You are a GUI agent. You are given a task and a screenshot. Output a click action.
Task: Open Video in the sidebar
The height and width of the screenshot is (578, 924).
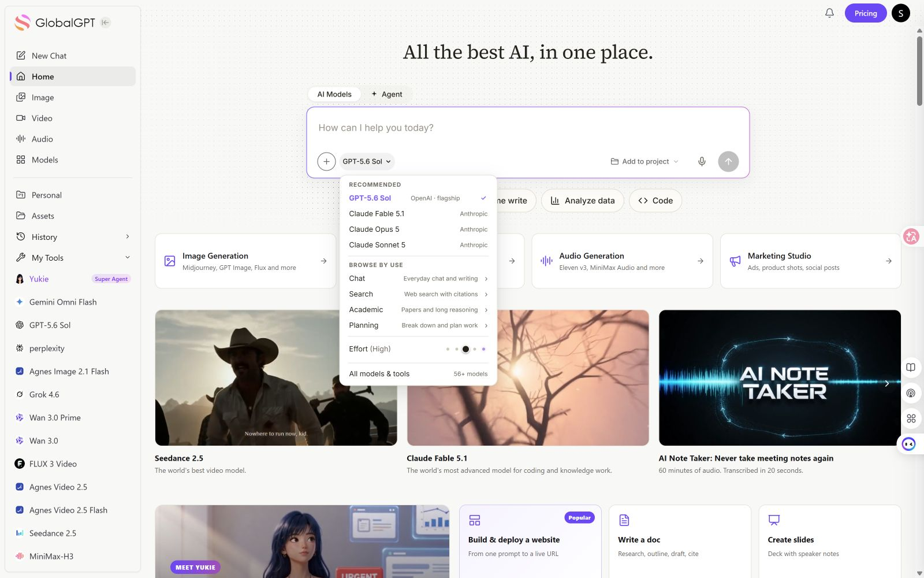(73, 118)
